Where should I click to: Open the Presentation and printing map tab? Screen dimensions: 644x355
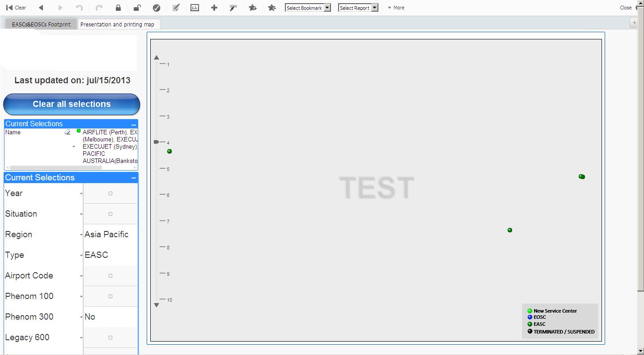pos(117,24)
